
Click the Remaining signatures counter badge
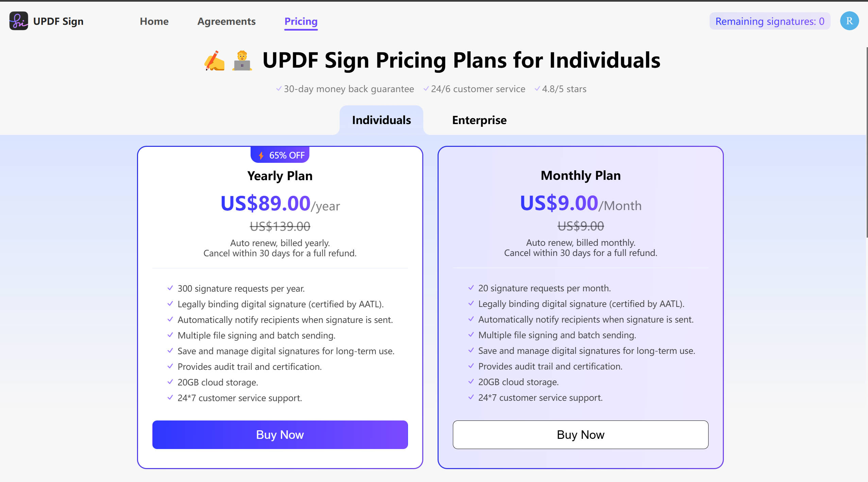(770, 21)
